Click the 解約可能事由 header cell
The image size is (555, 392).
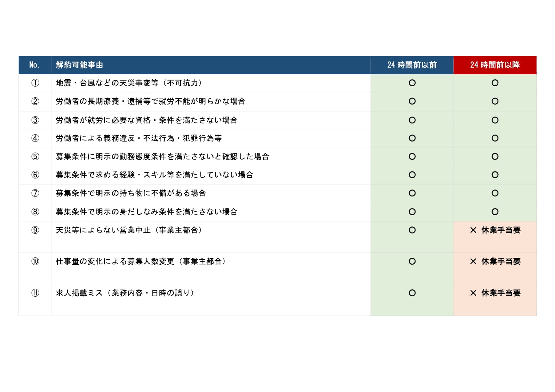[x=79, y=65]
